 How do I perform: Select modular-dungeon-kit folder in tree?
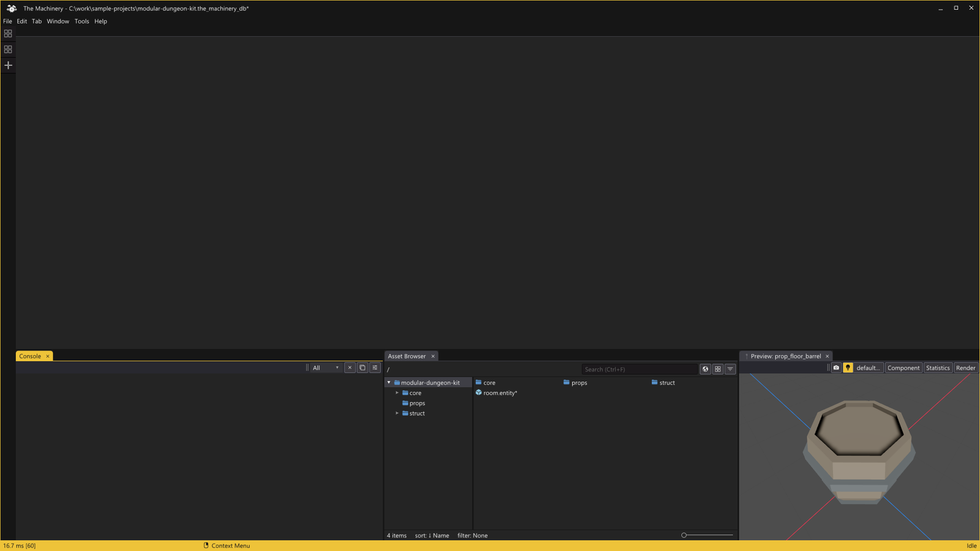tap(430, 383)
